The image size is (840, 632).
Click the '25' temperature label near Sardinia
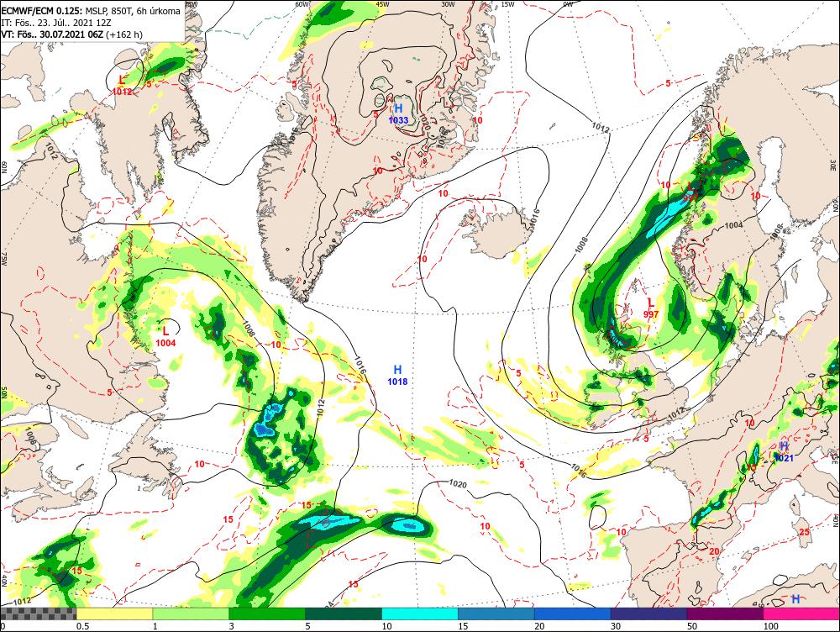[x=804, y=532]
